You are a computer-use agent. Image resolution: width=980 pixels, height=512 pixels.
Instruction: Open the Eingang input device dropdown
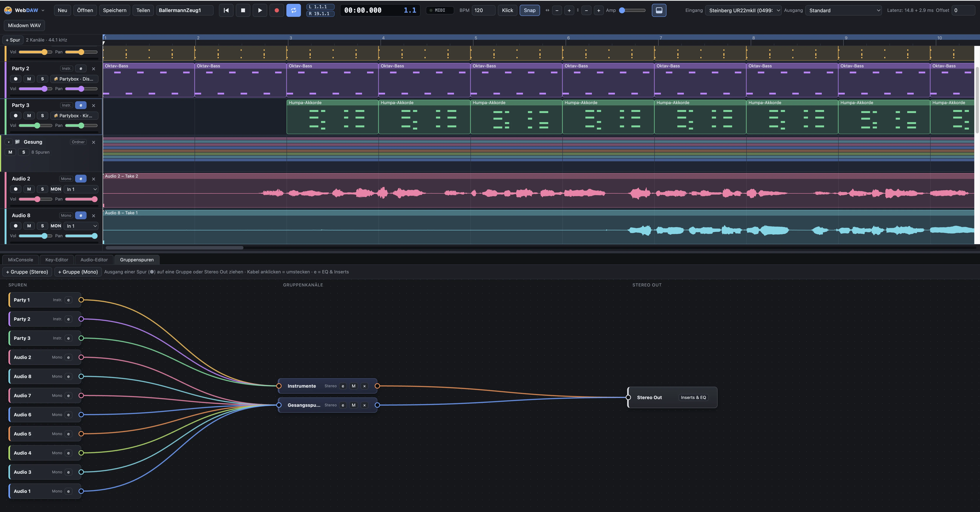click(x=743, y=10)
